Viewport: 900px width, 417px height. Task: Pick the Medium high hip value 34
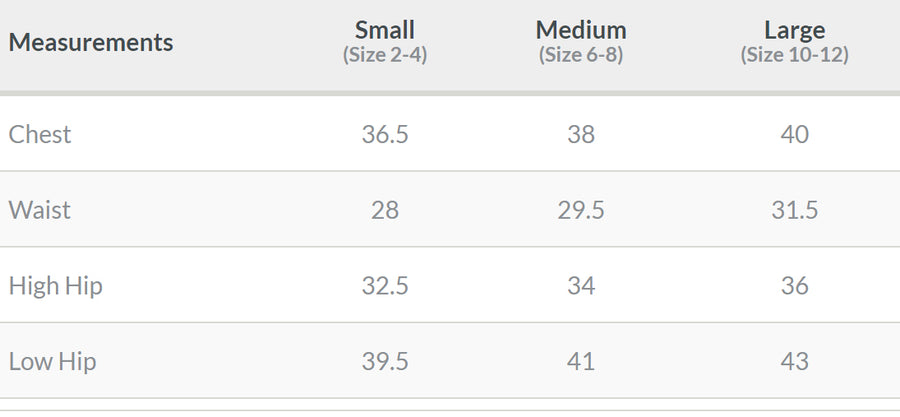[581, 286]
